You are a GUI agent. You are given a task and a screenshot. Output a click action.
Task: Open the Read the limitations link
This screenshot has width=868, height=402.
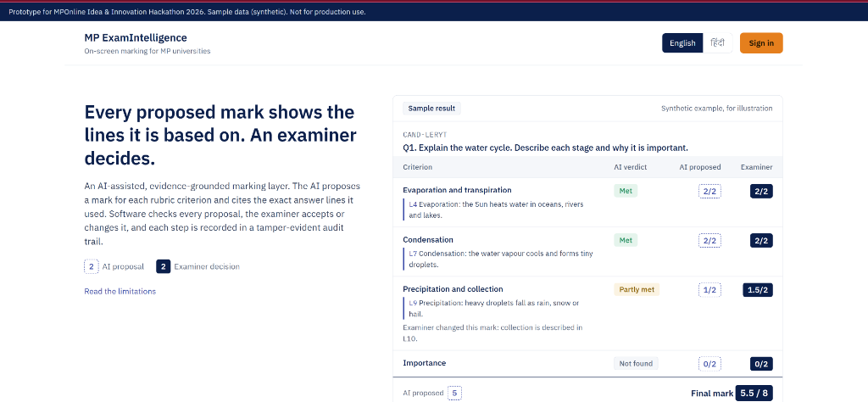(x=120, y=291)
